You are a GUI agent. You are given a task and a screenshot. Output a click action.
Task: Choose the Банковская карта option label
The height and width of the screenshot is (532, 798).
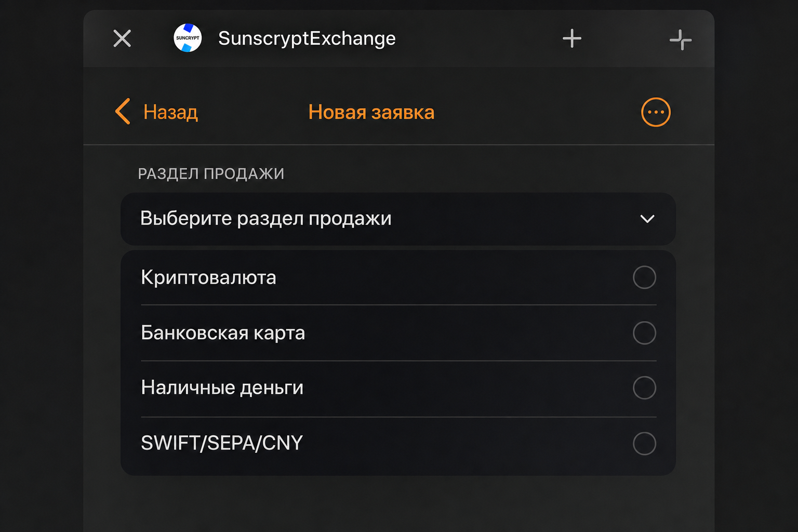[223, 332]
